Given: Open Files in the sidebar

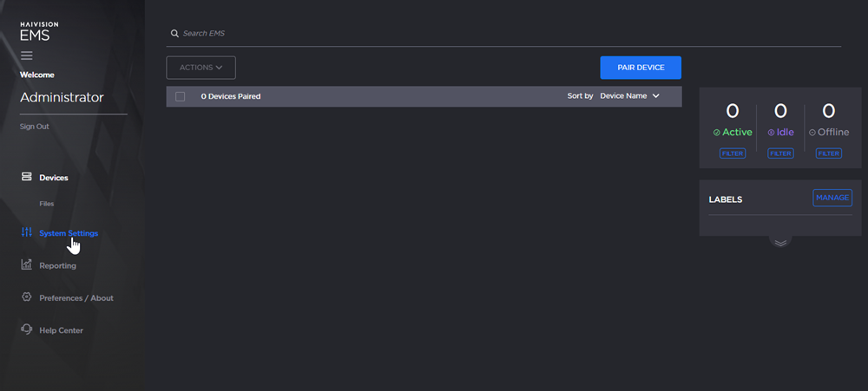Looking at the screenshot, I should tap(47, 204).
